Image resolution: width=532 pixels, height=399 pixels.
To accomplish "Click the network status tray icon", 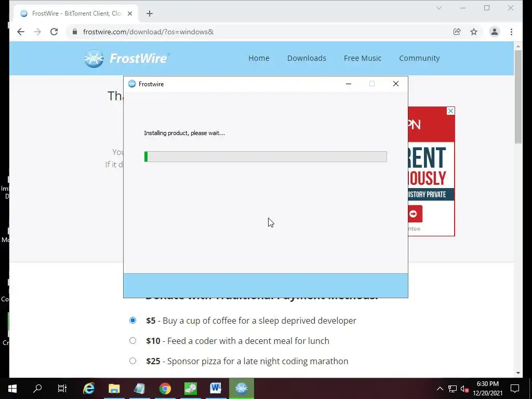I will tap(453, 389).
